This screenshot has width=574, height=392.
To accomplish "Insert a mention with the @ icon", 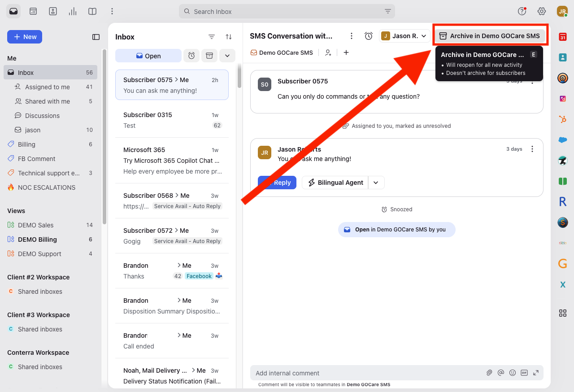I will pos(501,373).
